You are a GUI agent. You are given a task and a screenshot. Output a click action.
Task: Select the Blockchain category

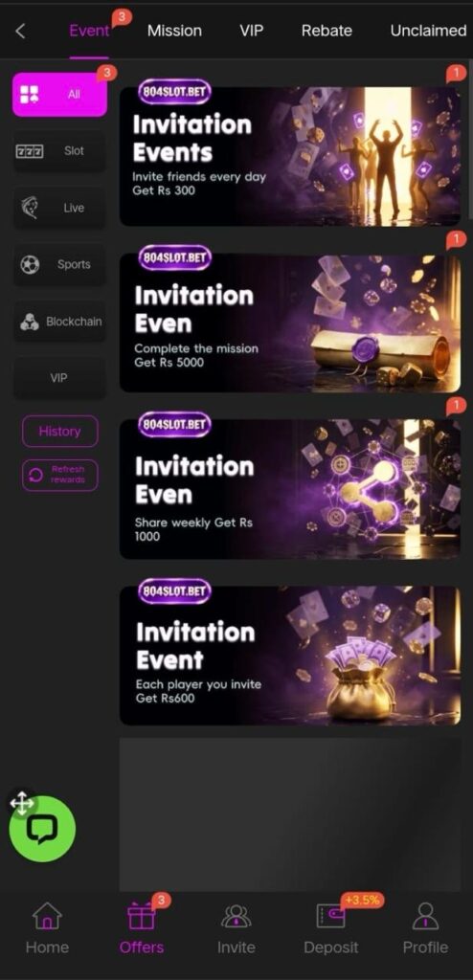coord(59,322)
